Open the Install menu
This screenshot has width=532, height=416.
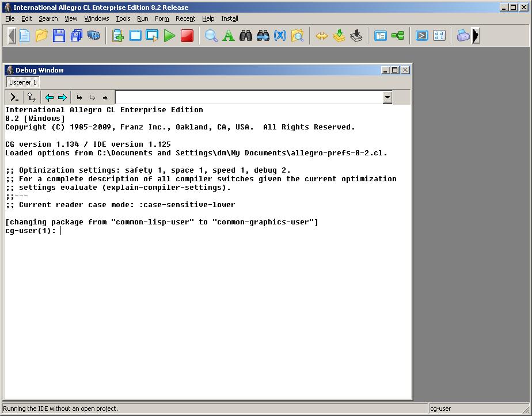230,18
